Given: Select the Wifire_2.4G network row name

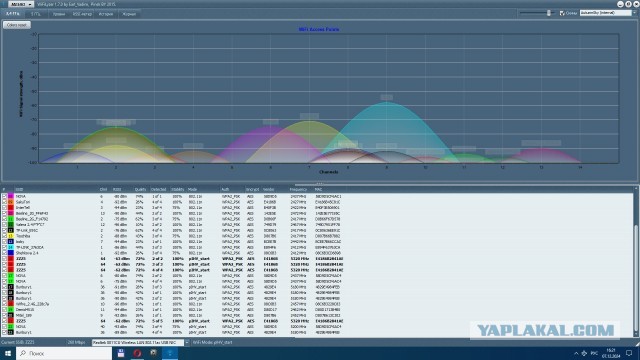Looking at the screenshot, I should 33,304.
